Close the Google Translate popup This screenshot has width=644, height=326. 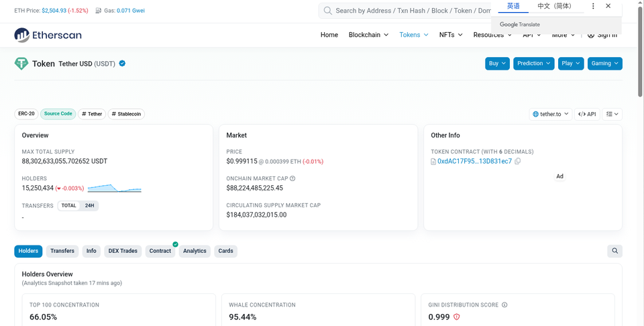[608, 6]
